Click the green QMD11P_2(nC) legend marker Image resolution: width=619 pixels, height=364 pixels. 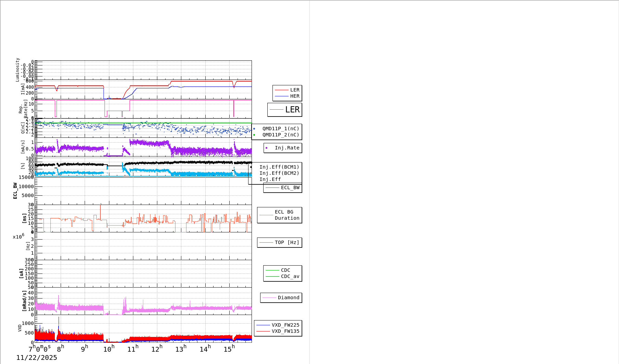pos(254,135)
